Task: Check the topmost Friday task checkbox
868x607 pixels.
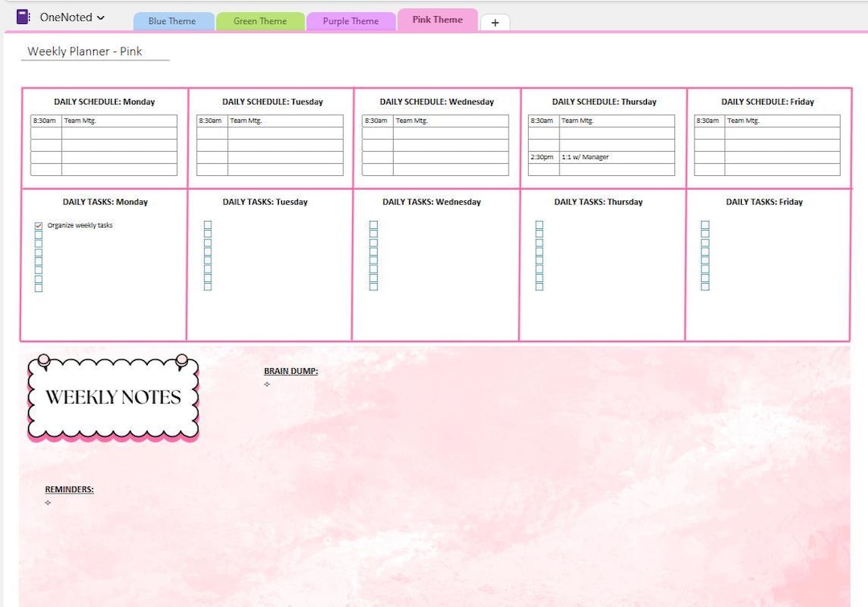Action: coord(705,224)
